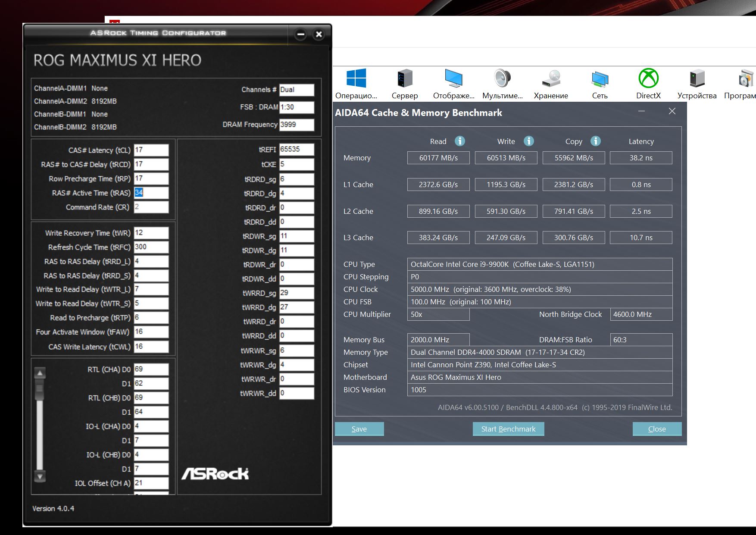Click the Memory Read result 60177 MB/s
The width and height of the screenshot is (756, 535).
[438, 158]
